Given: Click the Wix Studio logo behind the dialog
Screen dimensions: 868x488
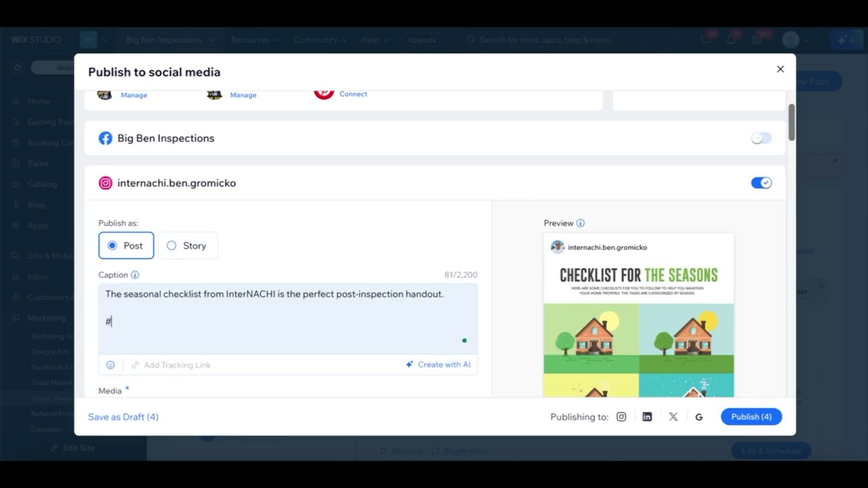Looking at the screenshot, I should [x=36, y=40].
